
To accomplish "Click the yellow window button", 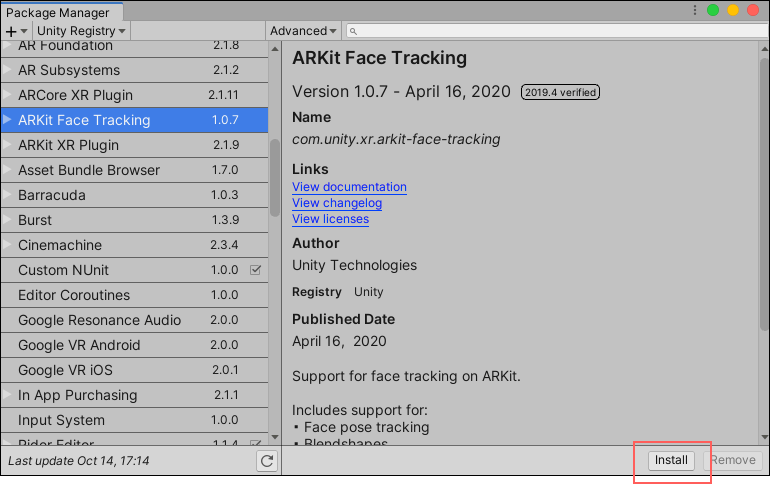I will pyautogui.click(x=733, y=10).
